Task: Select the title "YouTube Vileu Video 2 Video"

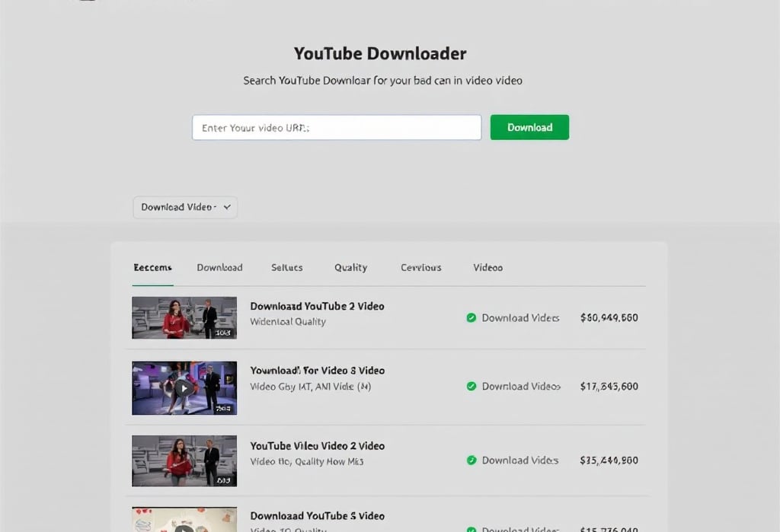Action: pyautogui.click(x=317, y=446)
